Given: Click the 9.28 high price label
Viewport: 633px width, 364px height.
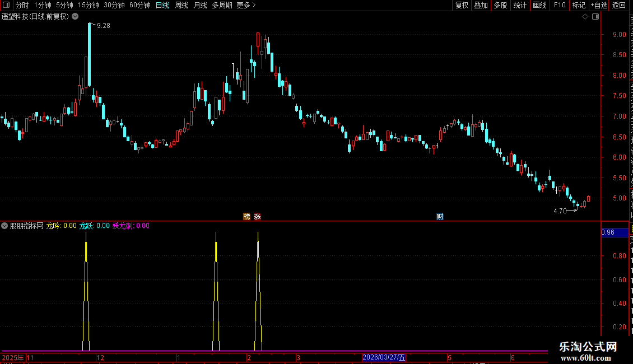Looking at the screenshot, I should pyautogui.click(x=103, y=26).
